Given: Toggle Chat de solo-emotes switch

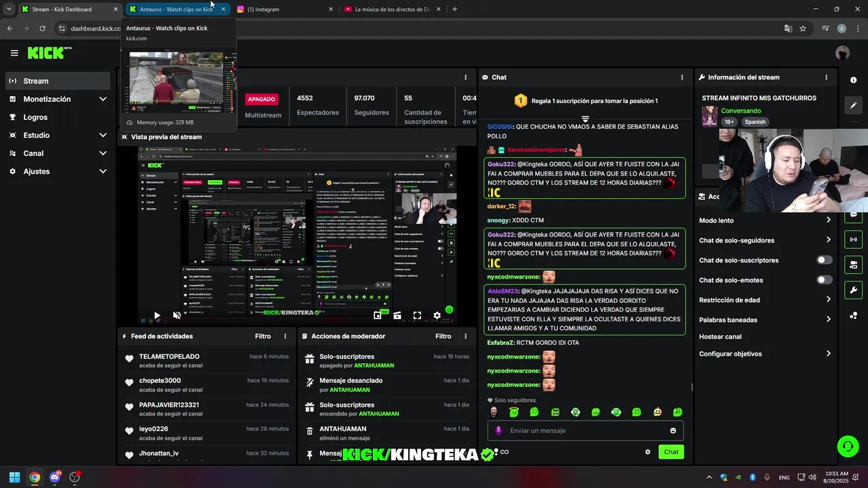Looking at the screenshot, I should pos(824,280).
